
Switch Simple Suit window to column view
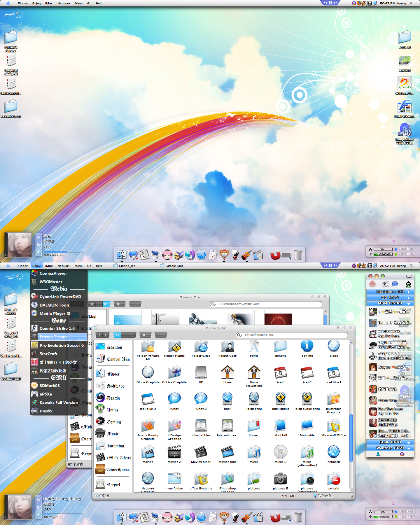(x=106, y=304)
